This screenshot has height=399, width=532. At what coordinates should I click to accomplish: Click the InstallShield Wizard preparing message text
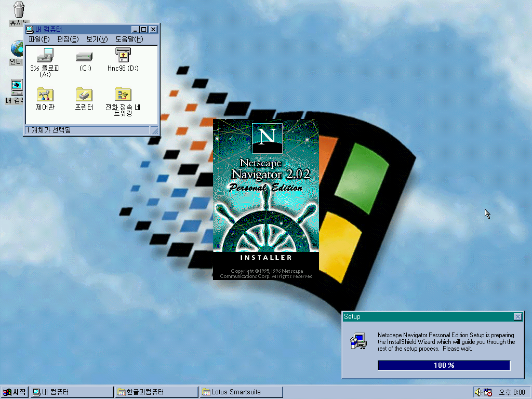click(446, 342)
